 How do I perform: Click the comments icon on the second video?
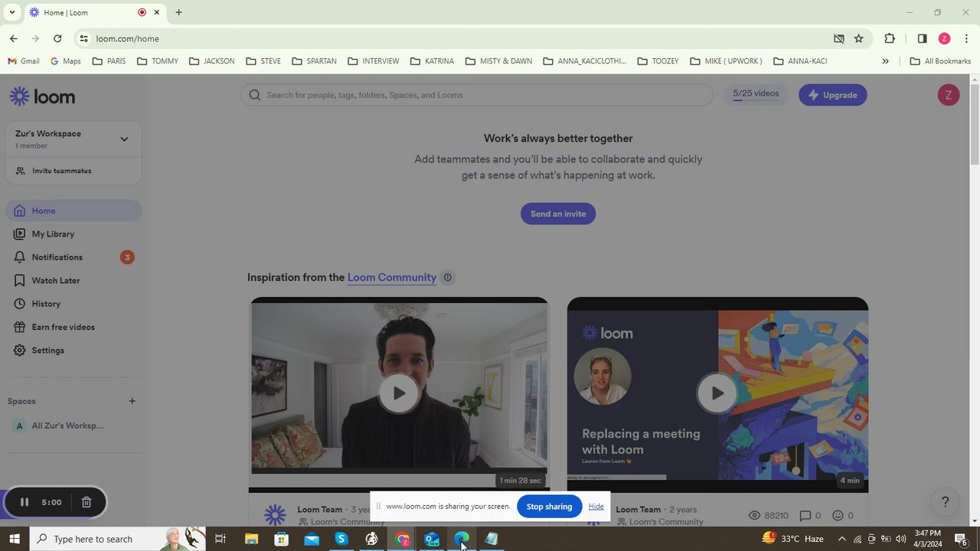[x=805, y=516]
